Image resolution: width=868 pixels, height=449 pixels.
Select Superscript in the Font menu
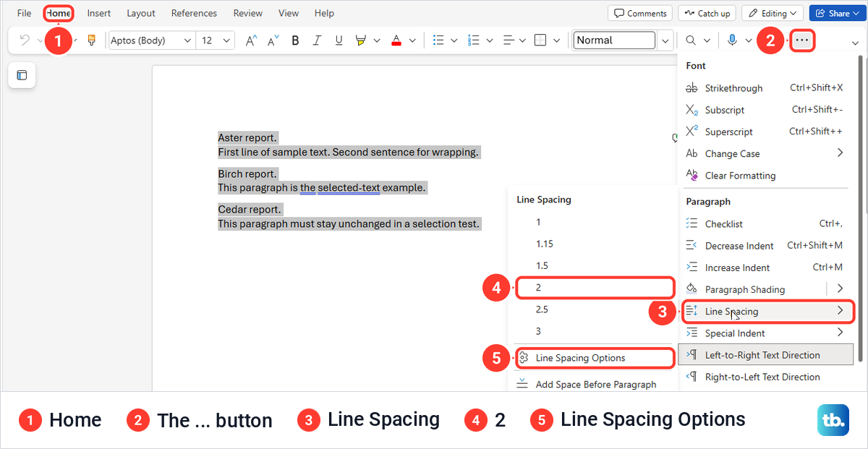point(765,132)
